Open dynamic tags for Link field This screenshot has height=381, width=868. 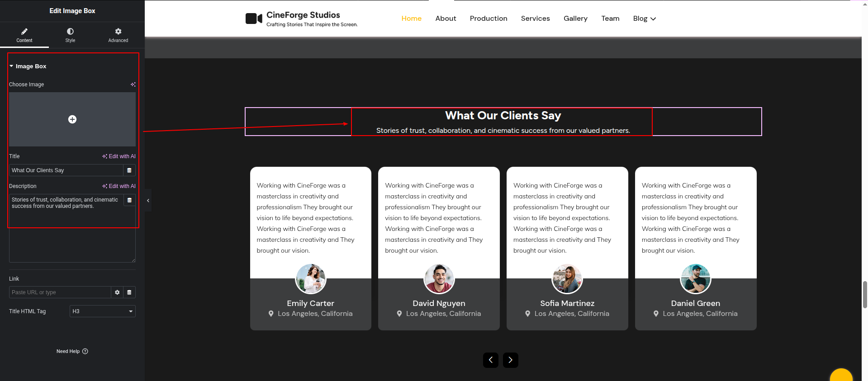129,292
